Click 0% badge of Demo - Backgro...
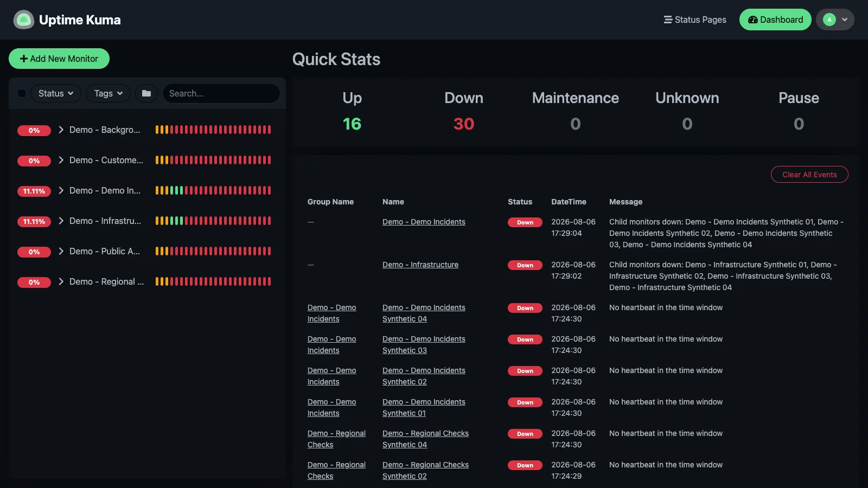This screenshot has height=488, width=868. 34,130
